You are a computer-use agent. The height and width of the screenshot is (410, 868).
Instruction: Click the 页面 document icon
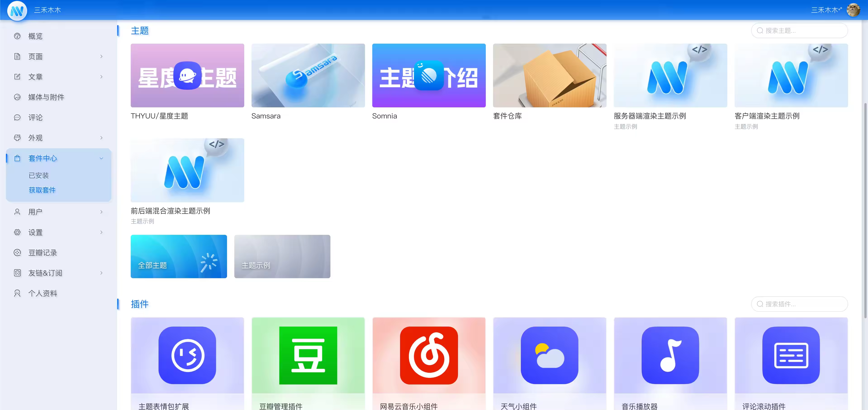(17, 56)
